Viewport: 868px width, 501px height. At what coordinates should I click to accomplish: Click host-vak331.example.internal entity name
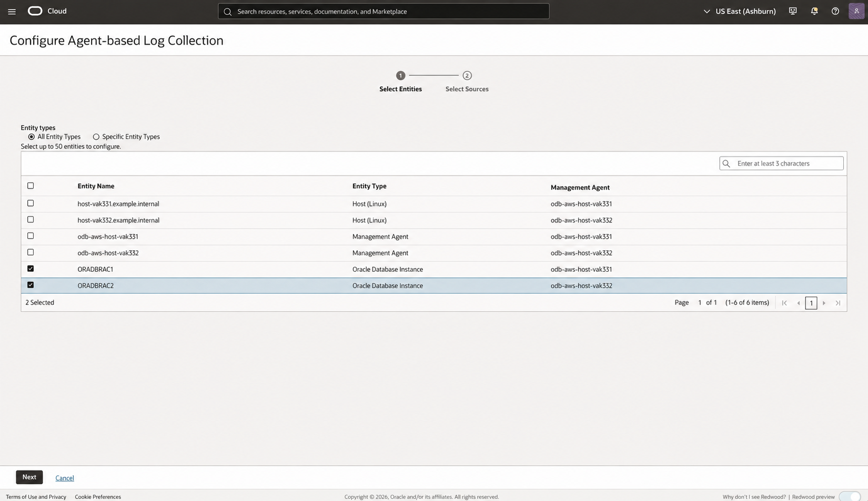click(118, 204)
